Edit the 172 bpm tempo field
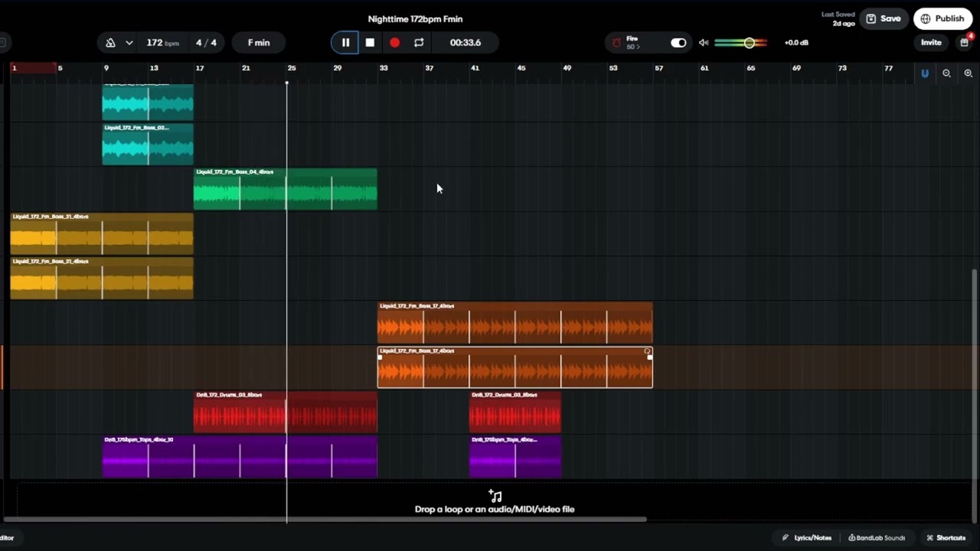 click(162, 43)
